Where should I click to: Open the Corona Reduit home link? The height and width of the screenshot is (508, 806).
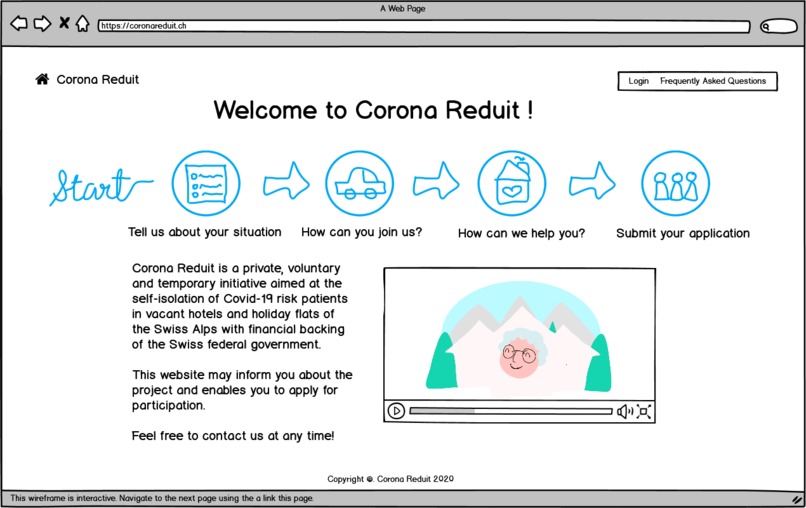(x=98, y=80)
